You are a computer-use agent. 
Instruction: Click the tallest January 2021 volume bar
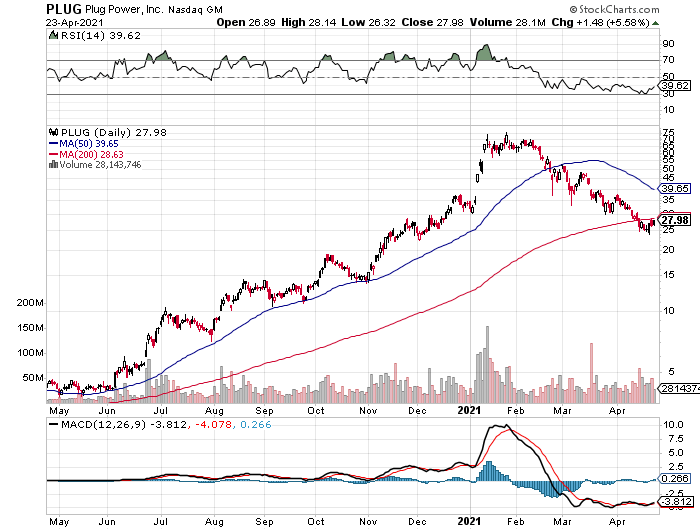coord(487,364)
